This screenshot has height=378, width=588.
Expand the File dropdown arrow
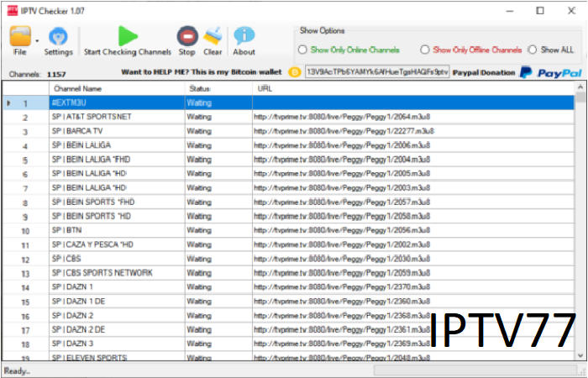(37, 40)
